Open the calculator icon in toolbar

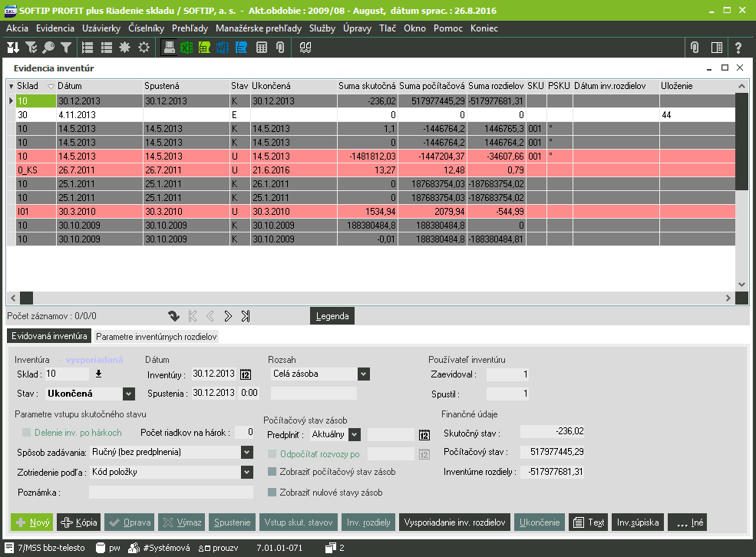[262, 48]
